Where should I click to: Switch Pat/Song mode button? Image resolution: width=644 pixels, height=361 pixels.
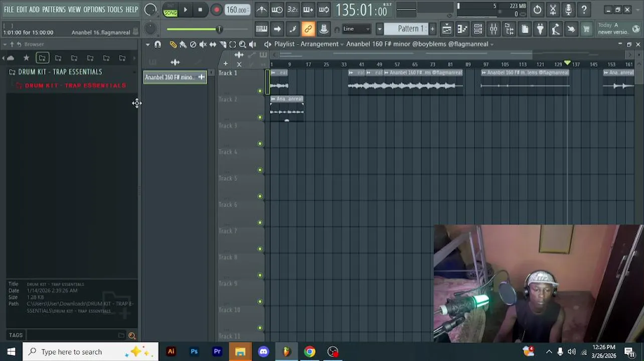click(171, 10)
